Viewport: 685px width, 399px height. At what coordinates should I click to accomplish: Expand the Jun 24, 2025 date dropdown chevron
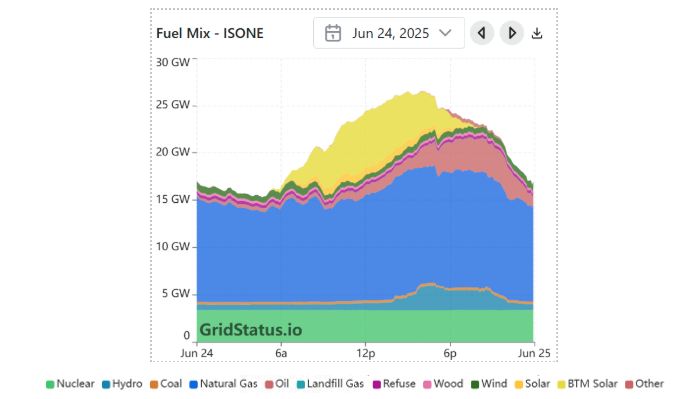445,33
